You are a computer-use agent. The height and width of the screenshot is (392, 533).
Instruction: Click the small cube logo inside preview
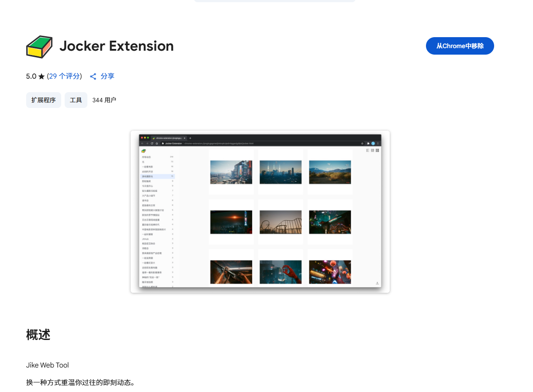coord(143,151)
